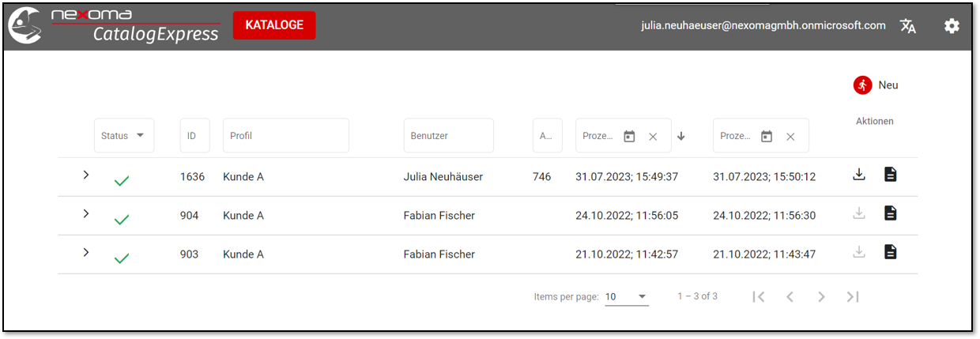This screenshot has height=339, width=980.
Task: Click ID cell 903
Action: click(190, 254)
